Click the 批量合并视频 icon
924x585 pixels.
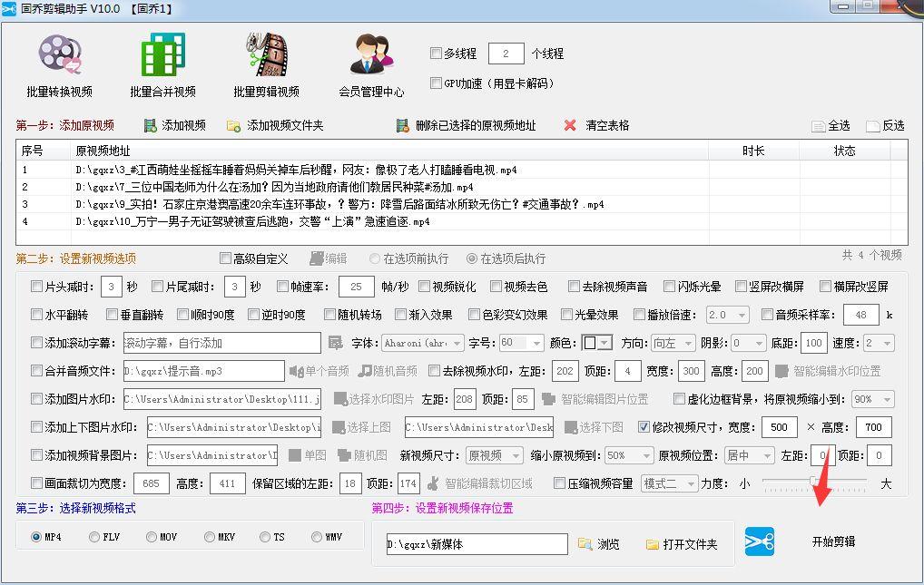[162, 54]
